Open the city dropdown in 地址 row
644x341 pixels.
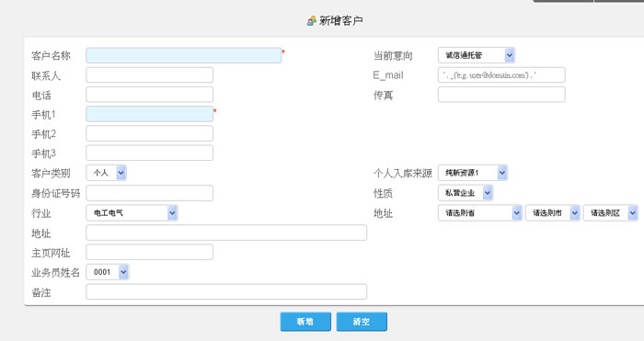pyautogui.click(x=553, y=213)
